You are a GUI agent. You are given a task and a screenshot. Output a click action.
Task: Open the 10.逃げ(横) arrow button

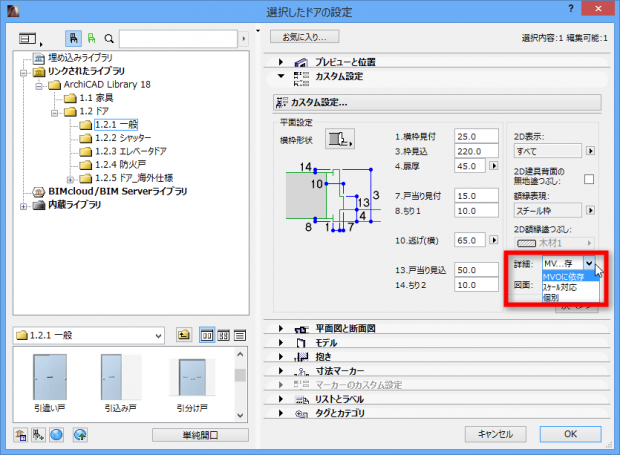point(493,240)
